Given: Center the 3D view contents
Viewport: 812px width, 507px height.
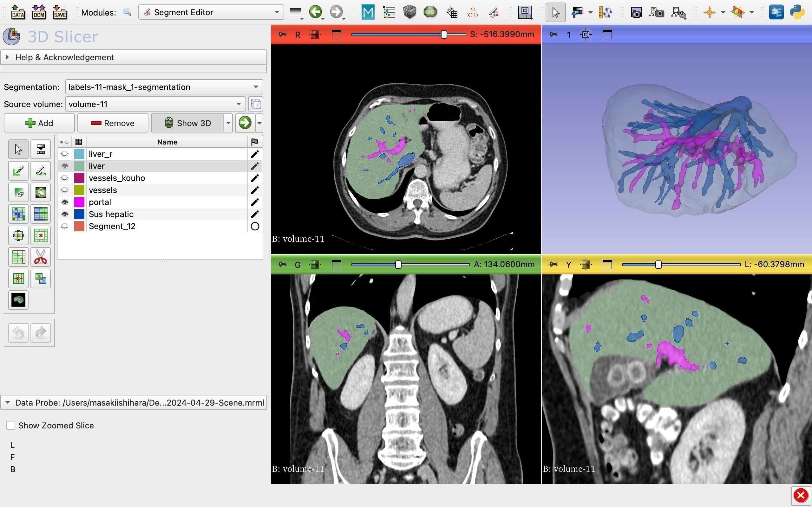Looking at the screenshot, I should 586,35.
